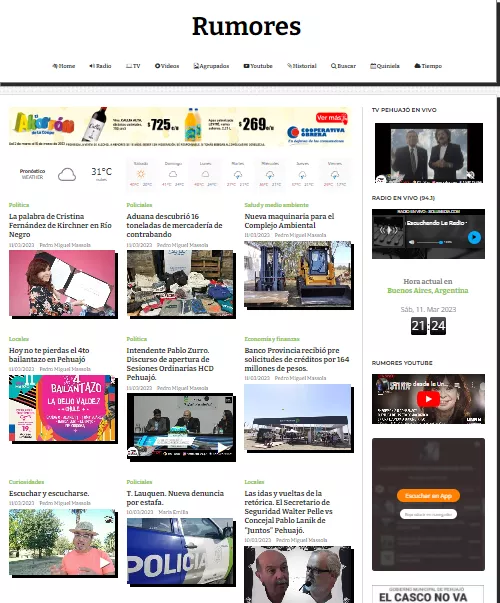Open Quiniela in the navigation bar
Screen dimensions: 500x603
pyautogui.click(x=385, y=66)
